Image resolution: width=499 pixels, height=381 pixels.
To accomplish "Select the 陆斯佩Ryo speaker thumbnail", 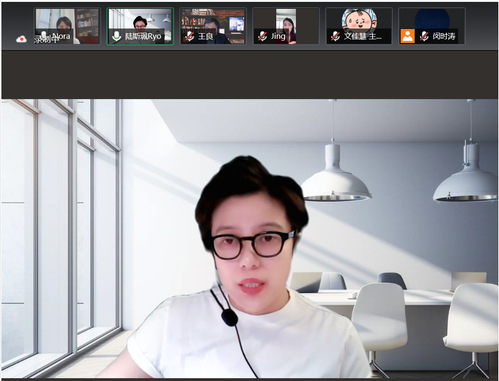I will click(x=140, y=26).
